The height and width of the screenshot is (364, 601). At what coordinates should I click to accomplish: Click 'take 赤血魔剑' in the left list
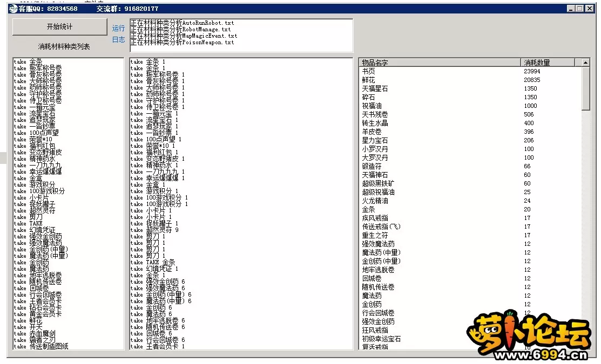(35, 333)
